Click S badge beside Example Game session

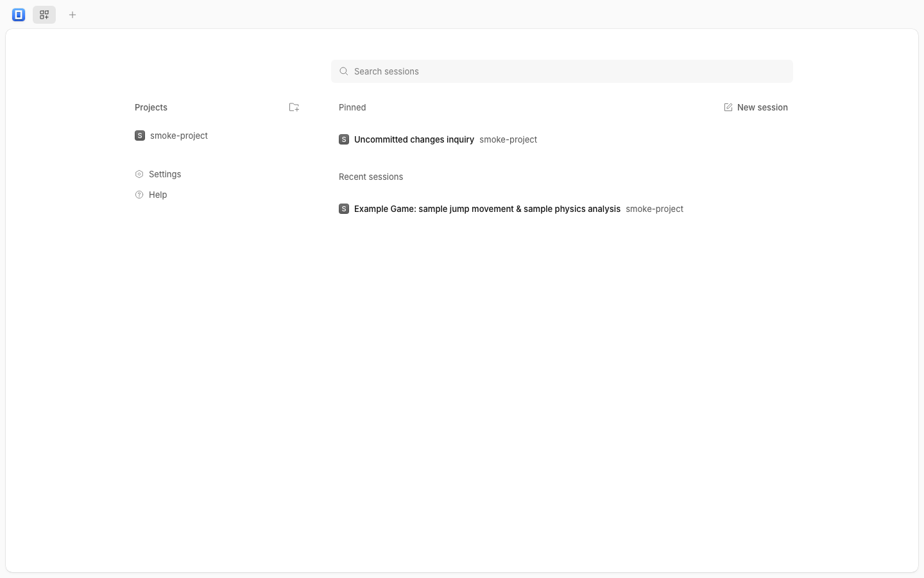[344, 209]
